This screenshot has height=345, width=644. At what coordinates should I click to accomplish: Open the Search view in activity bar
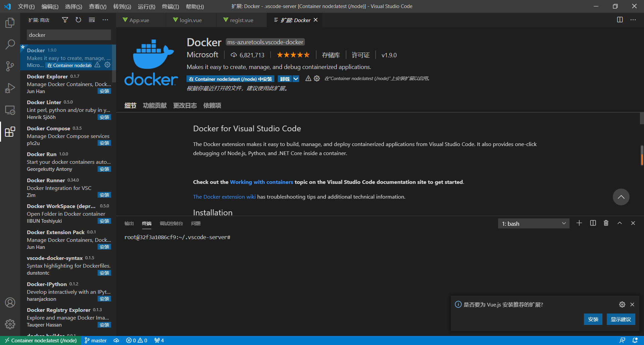10,44
